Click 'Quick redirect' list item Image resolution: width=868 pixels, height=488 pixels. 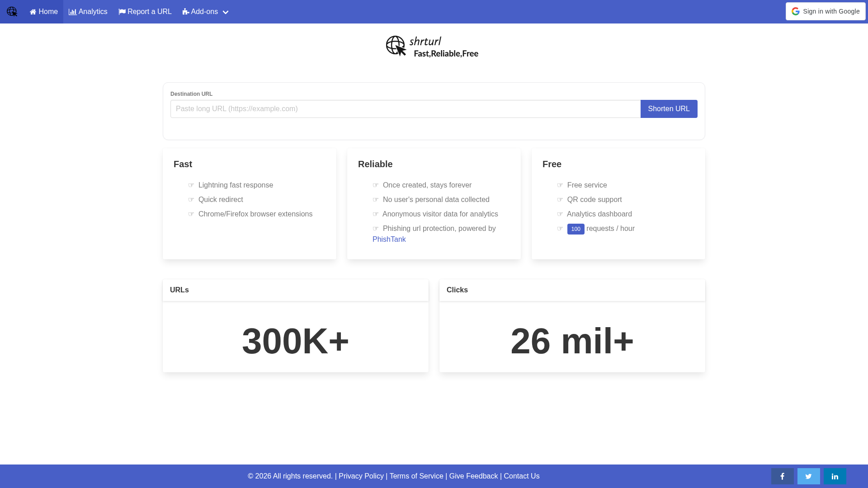221,200
